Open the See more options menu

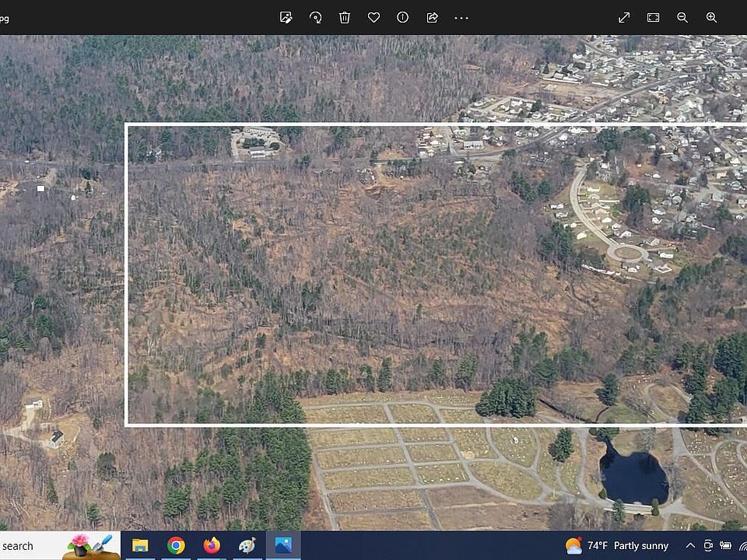click(461, 17)
